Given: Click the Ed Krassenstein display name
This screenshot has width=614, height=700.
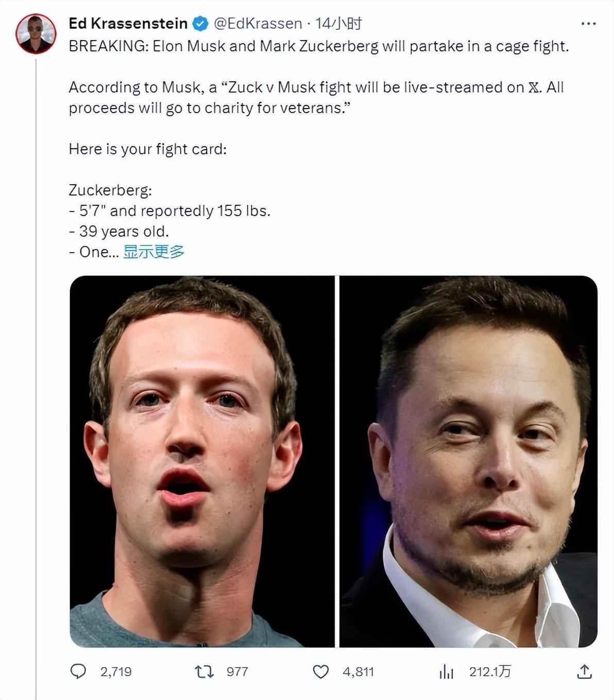Looking at the screenshot, I should pyautogui.click(x=128, y=24).
